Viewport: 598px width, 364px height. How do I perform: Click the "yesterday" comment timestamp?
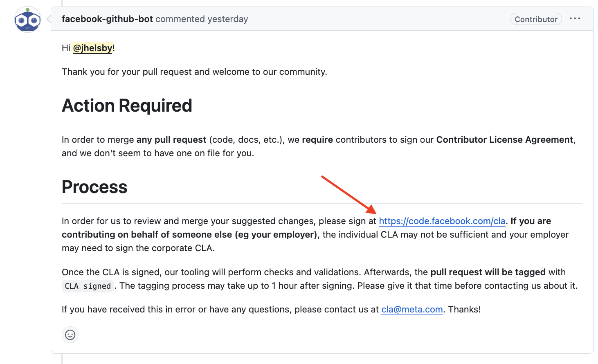pos(227,19)
